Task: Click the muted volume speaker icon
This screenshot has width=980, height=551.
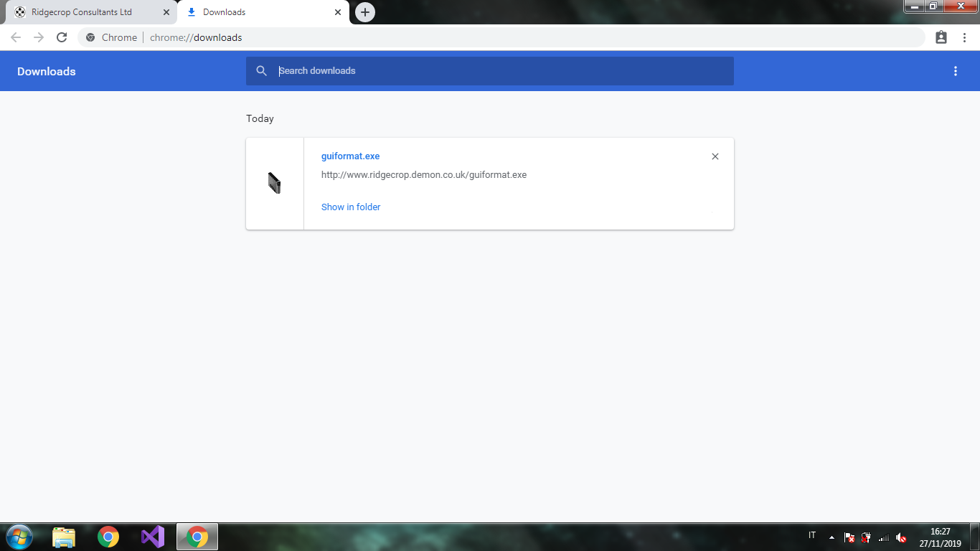Action: click(x=901, y=537)
